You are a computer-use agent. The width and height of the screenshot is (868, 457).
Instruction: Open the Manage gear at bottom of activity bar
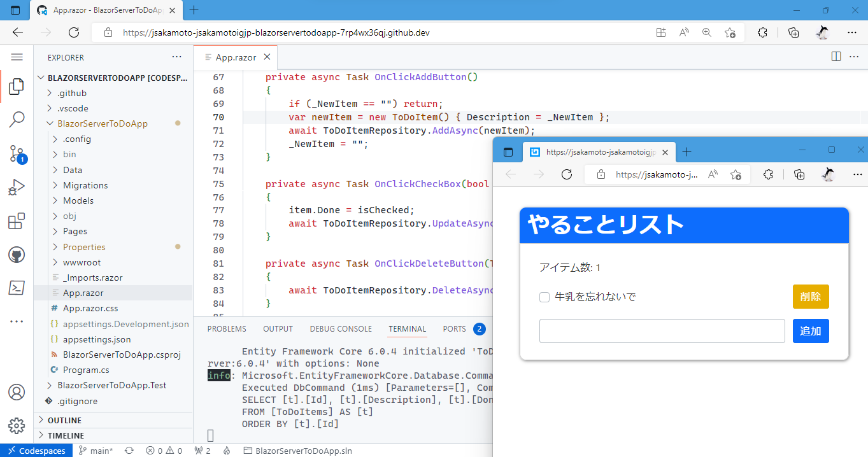click(16, 425)
